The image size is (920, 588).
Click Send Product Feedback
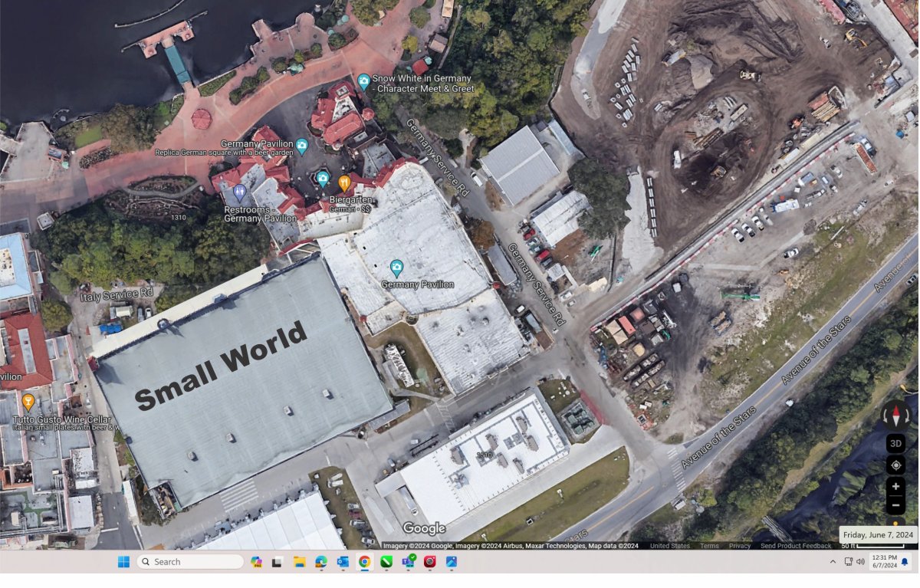pos(796,546)
